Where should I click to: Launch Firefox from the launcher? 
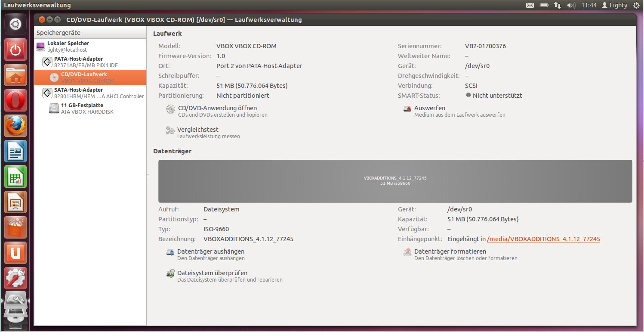(15, 126)
